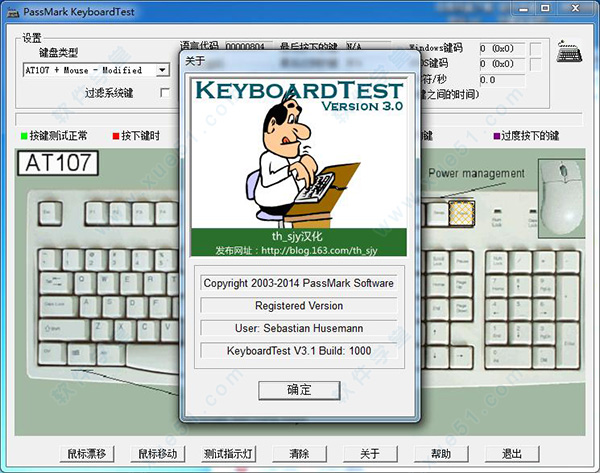Click the D key on the keyboard image
The height and width of the screenshot is (473, 600).
coord(136,307)
